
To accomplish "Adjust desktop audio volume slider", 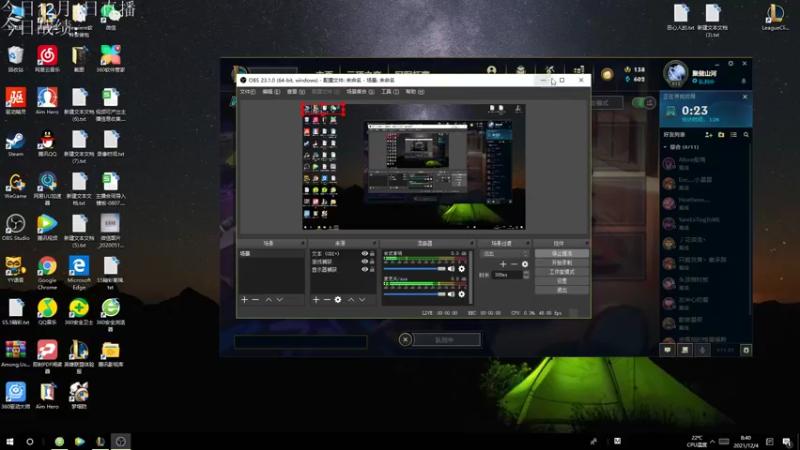I will (x=414, y=269).
